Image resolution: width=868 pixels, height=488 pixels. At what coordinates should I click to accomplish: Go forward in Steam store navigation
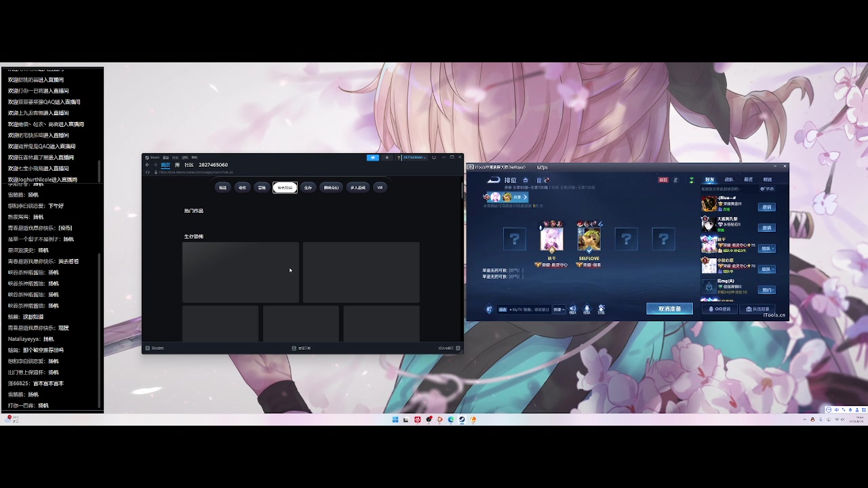(155, 165)
